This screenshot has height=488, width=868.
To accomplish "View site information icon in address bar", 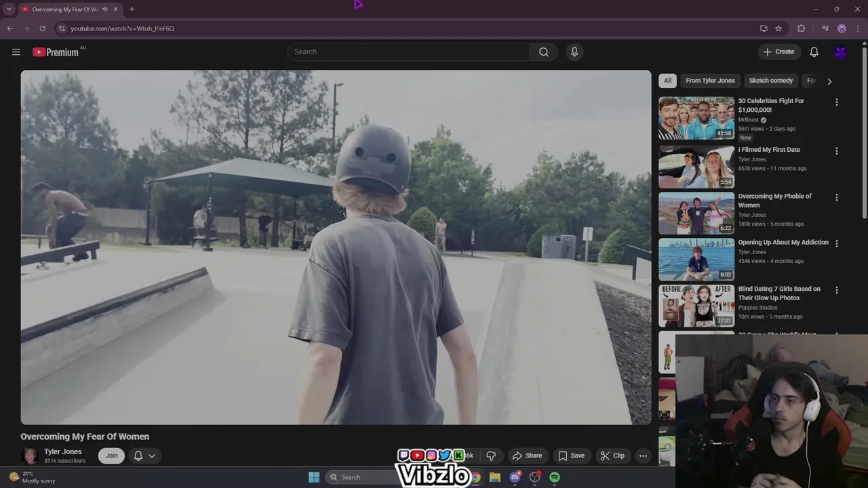I will pyautogui.click(x=62, y=28).
